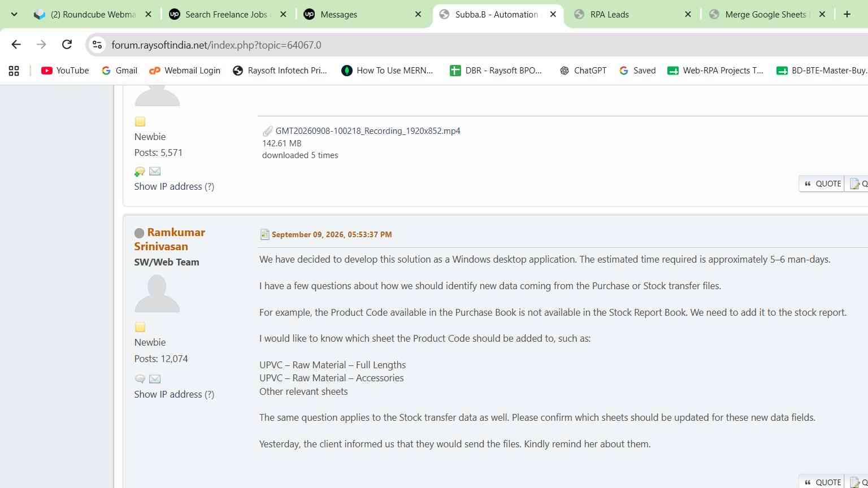
Task: Open Ramkumar Srinivasan's profile link
Action: (170, 239)
